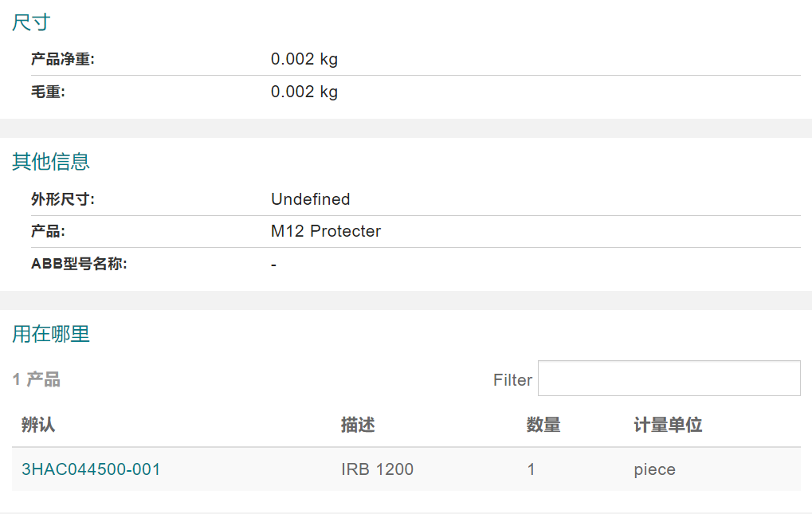Select the Undefined dimension value
The image size is (812, 514).
[x=310, y=199]
